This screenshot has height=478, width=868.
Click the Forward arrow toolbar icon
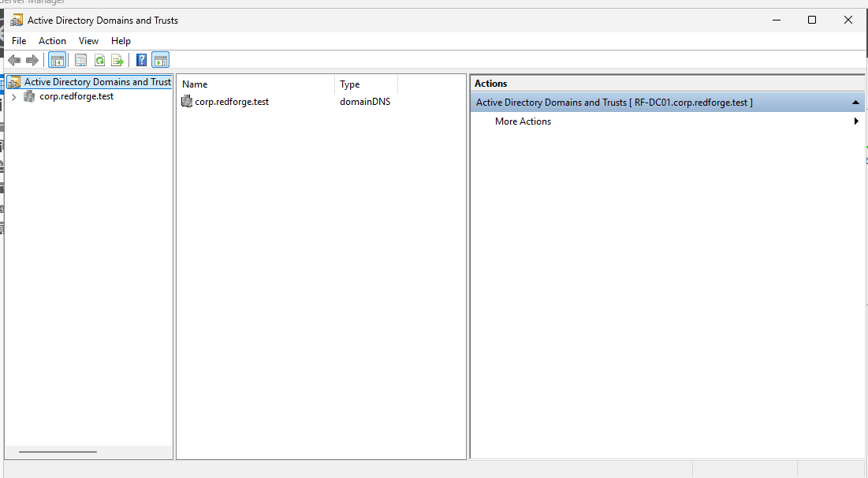pyautogui.click(x=32, y=60)
